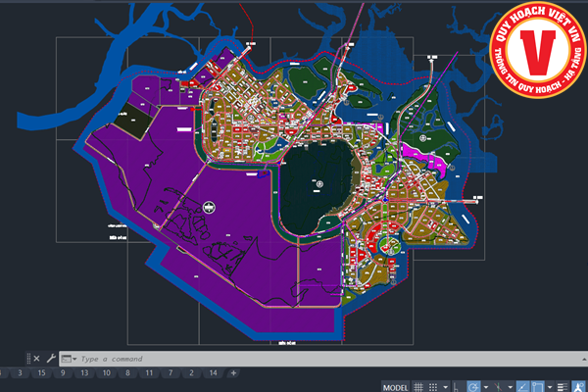Click the MODEL space button
The height and width of the screenshot is (392, 588).
pyautogui.click(x=396, y=387)
